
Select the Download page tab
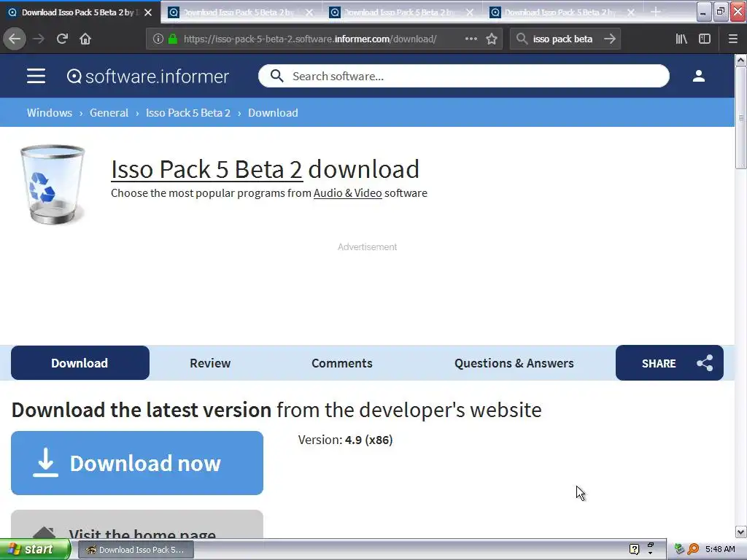(80, 363)
